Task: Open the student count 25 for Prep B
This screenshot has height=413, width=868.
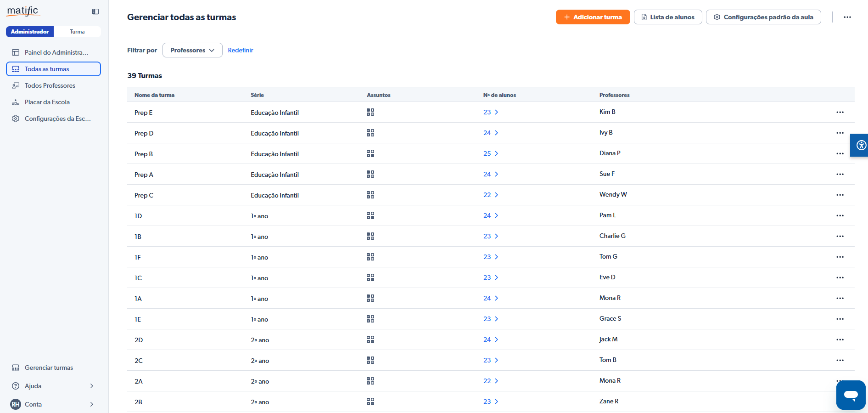Action: pos(490,153)
